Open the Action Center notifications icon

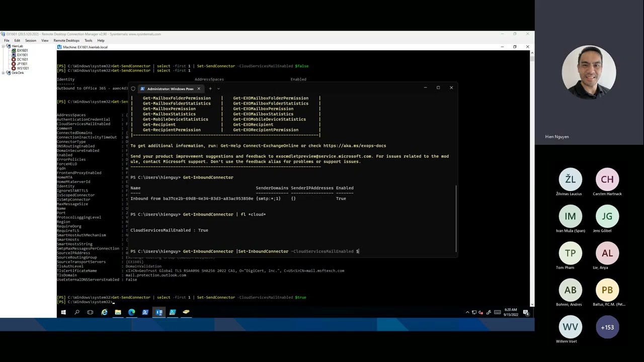[526, 313]
